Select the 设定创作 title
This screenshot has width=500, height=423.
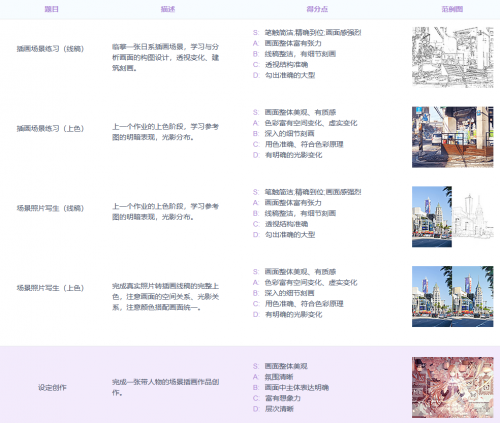(52, 388)
